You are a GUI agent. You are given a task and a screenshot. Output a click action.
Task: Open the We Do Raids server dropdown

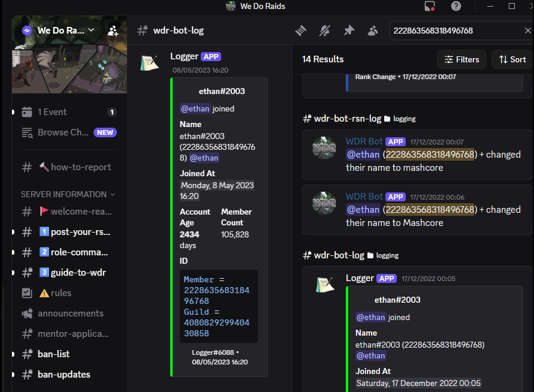pyautogui.click(x=59, y=31)
